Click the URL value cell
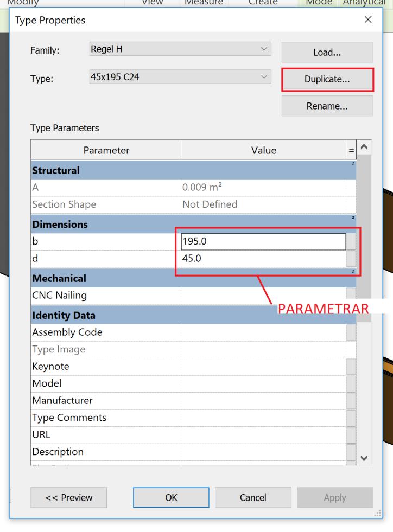This screenshot has height=532, width=393. [x=263, y=435]
